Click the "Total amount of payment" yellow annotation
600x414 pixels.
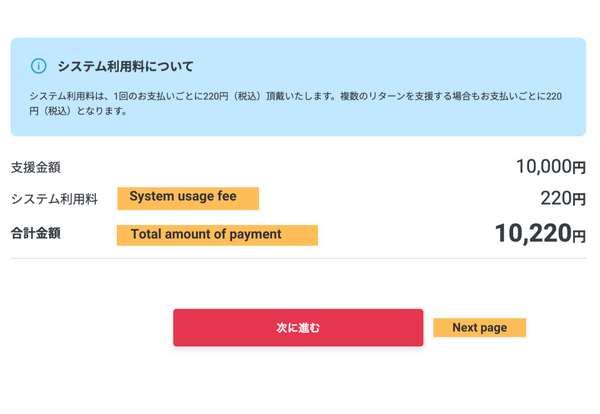[x=217, y=235]
